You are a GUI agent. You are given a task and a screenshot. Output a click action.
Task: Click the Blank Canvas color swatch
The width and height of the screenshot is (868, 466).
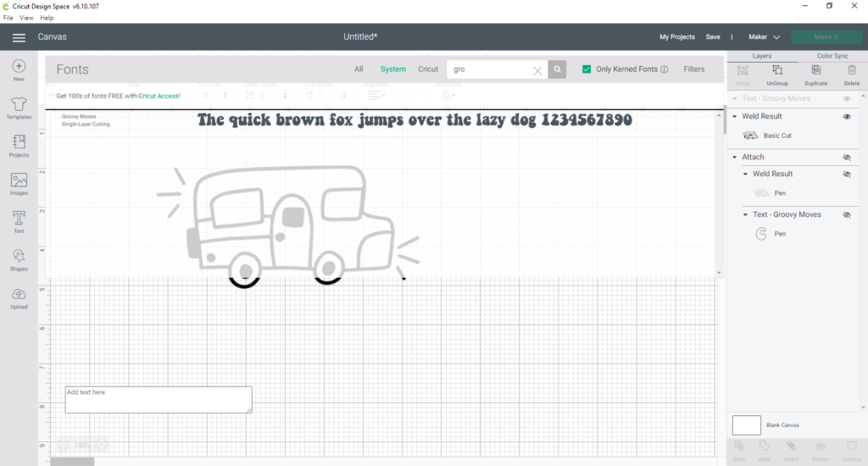tap(746, 425)
